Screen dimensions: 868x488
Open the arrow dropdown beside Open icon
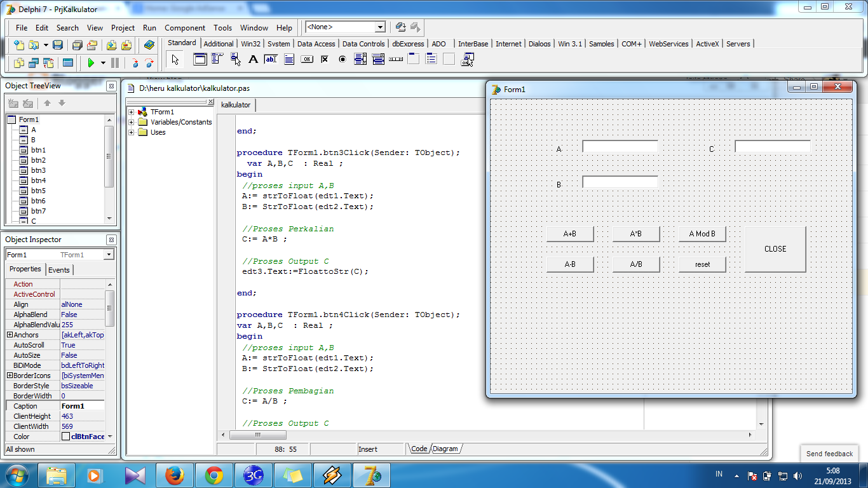coord(46,45)
